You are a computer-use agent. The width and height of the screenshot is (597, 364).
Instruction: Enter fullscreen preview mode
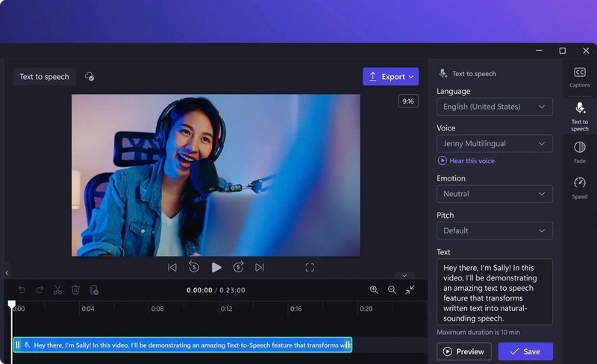tap(310, 268)
